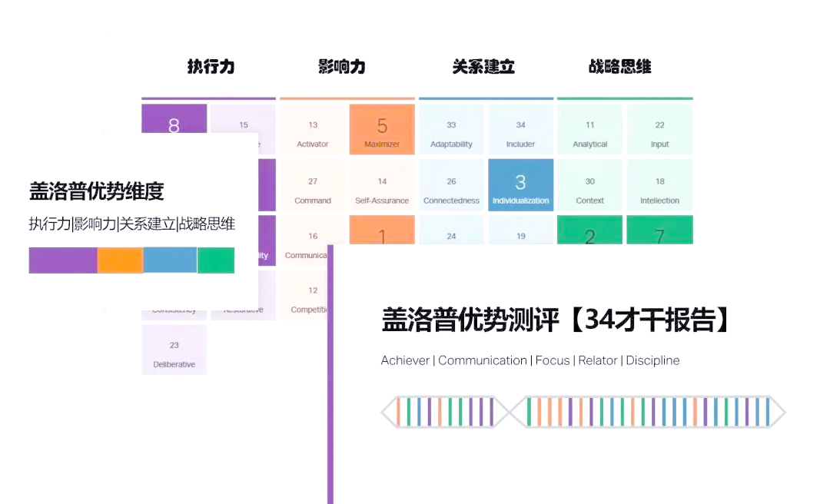The image size is (830, 504).
Task: Pick the green segment of the dimension bar
Action: click(216, 260)
